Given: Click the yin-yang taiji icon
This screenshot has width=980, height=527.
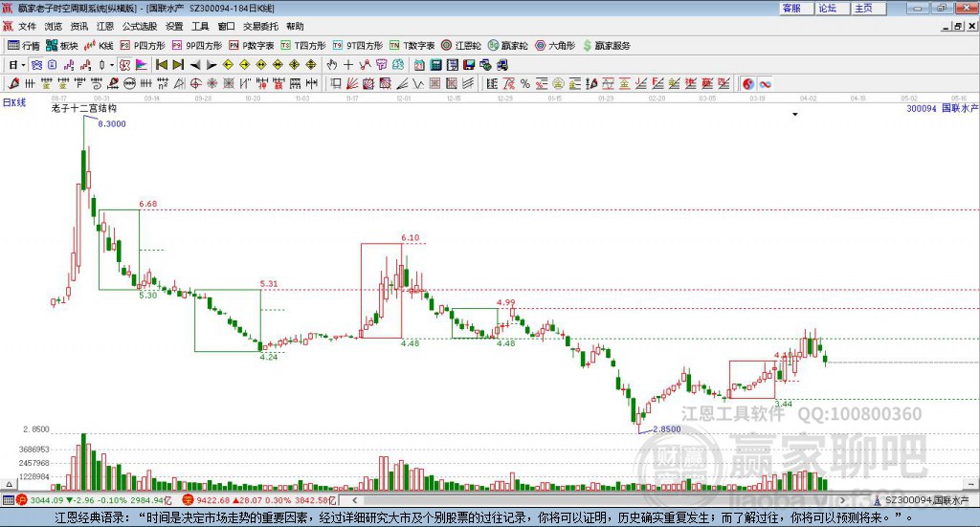Looking at the screenshot, I should 747,84.
